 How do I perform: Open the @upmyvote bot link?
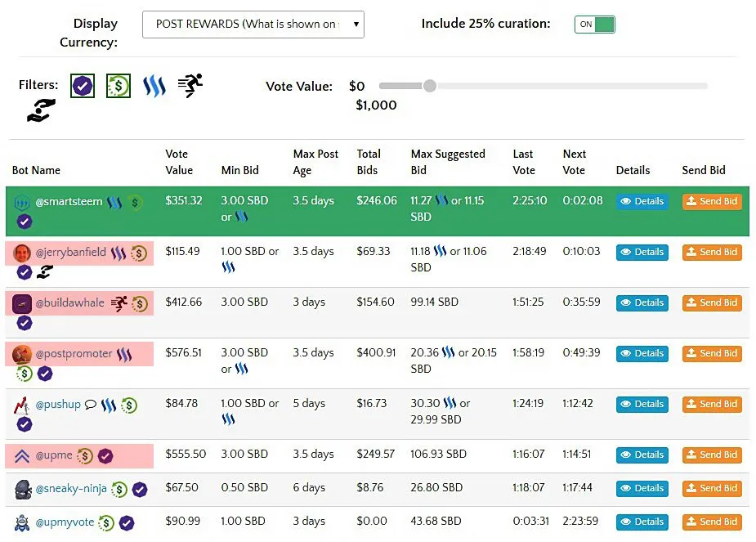(x=65, y=522)
